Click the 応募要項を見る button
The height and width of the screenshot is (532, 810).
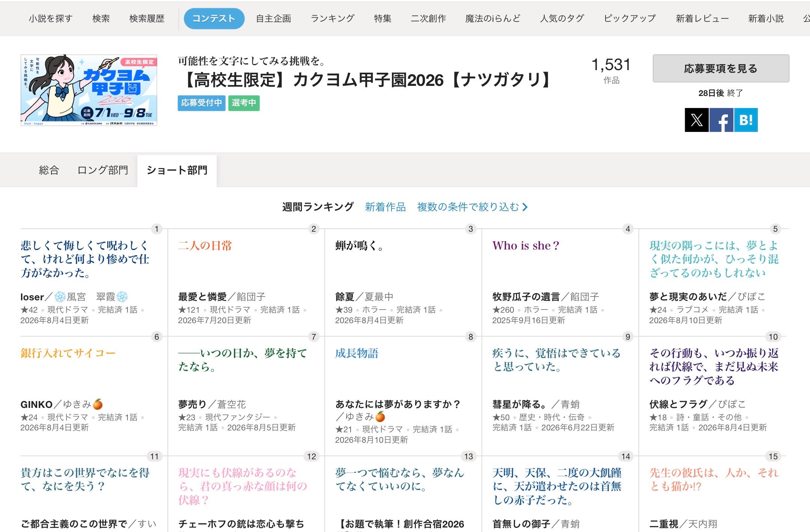pyautogui.click(x=721, y=68)
